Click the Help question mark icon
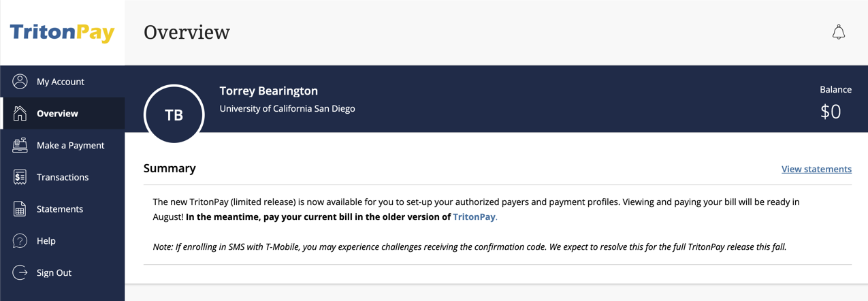The height and width of the screenshot is (301, 868). tap(20, 241)
